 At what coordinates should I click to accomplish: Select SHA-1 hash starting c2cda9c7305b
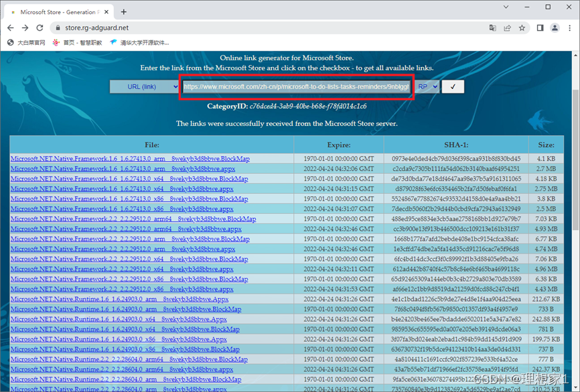pyautogui.click(x=456, y=169)
